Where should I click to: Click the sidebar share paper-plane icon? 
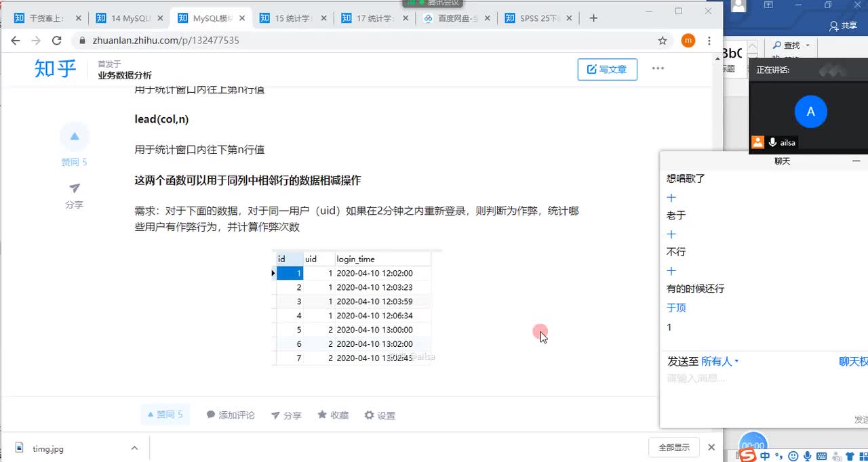pos(75,188)
